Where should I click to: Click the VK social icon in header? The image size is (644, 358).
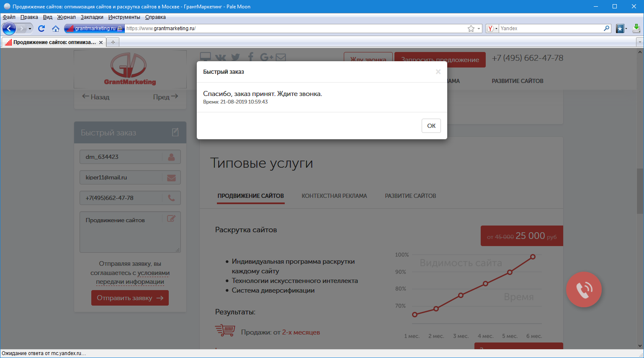[220, 57]
